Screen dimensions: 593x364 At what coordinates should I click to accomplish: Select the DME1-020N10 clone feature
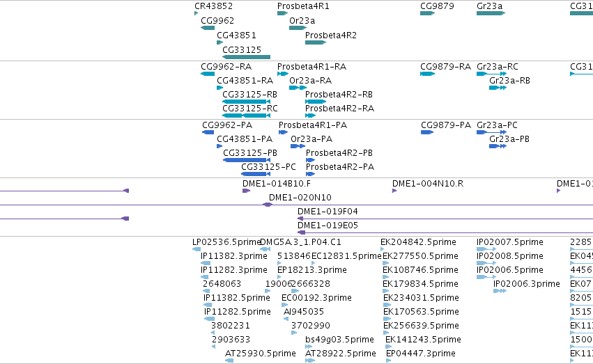point(268,205)
